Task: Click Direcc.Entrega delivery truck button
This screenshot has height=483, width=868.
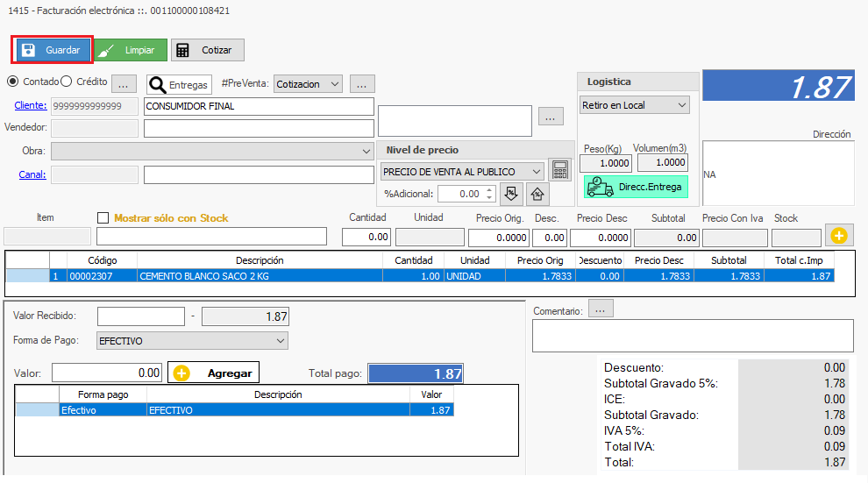Action: click(636, 187)
